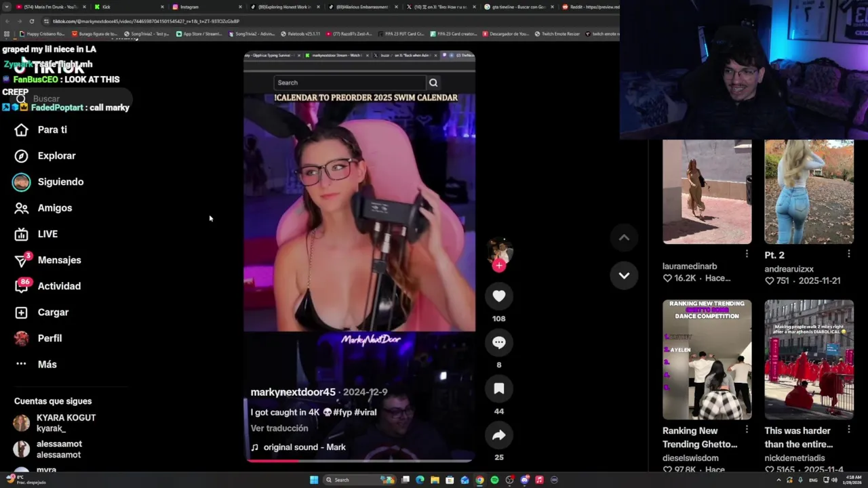This screenshot has height=488, width=868.
Task: Open Twitch Emote Resizer bookmark
Action: click(x=557, y=34)
